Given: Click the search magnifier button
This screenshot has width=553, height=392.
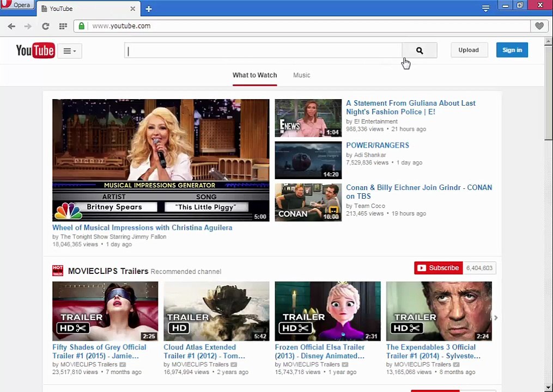Looking at the screenshot, I should 420,51.
